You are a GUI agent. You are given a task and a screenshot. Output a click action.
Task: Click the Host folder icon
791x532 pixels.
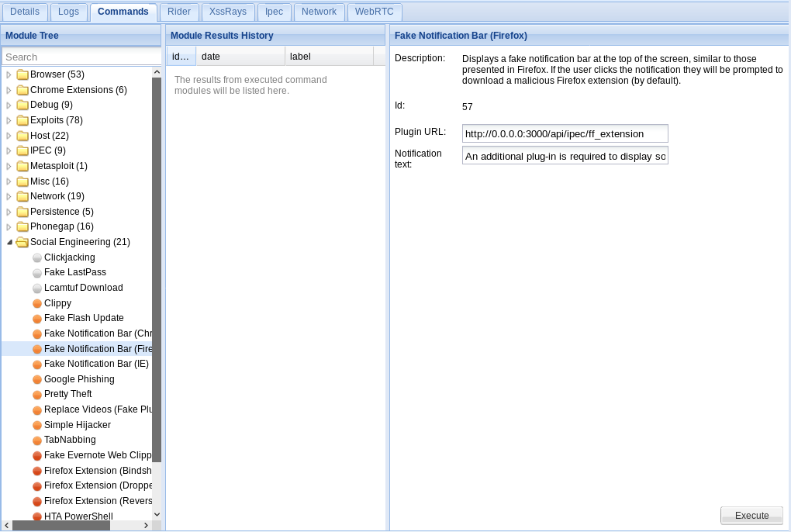pyautogui.click(x=22, y=136)
